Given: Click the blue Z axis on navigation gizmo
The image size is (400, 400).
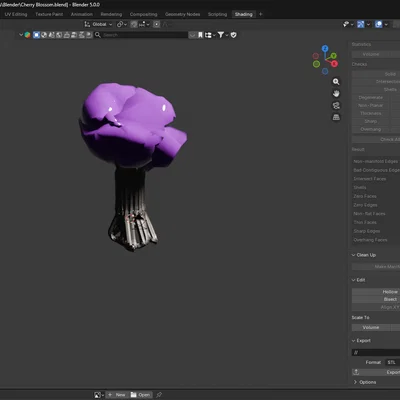Looking at the screenshot, I should click(325, 49).
